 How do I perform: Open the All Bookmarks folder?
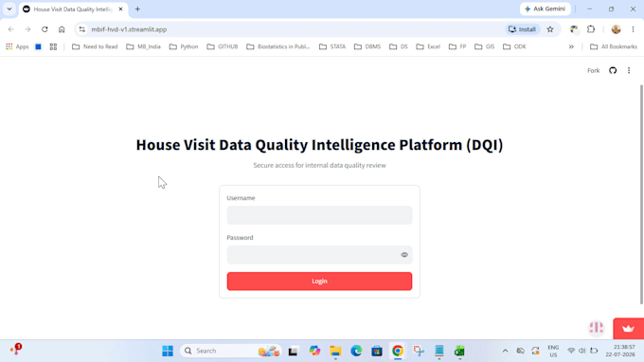(614, 46)
